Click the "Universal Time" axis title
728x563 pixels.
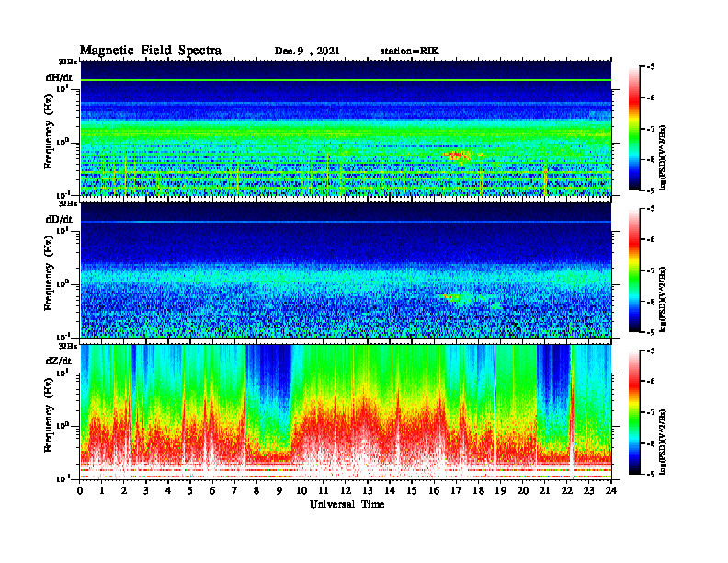tap(347, 504)
